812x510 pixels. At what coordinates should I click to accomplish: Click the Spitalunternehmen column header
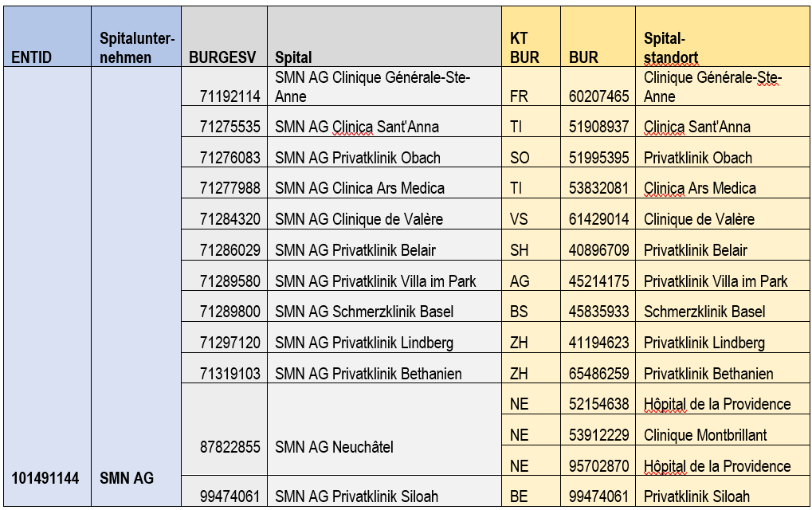(x=136, y=36)
